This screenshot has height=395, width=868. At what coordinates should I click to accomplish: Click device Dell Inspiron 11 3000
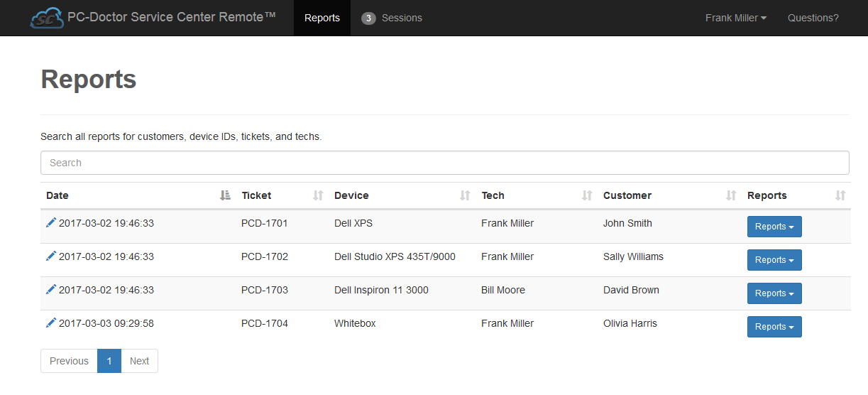click(x=381, y=290)
